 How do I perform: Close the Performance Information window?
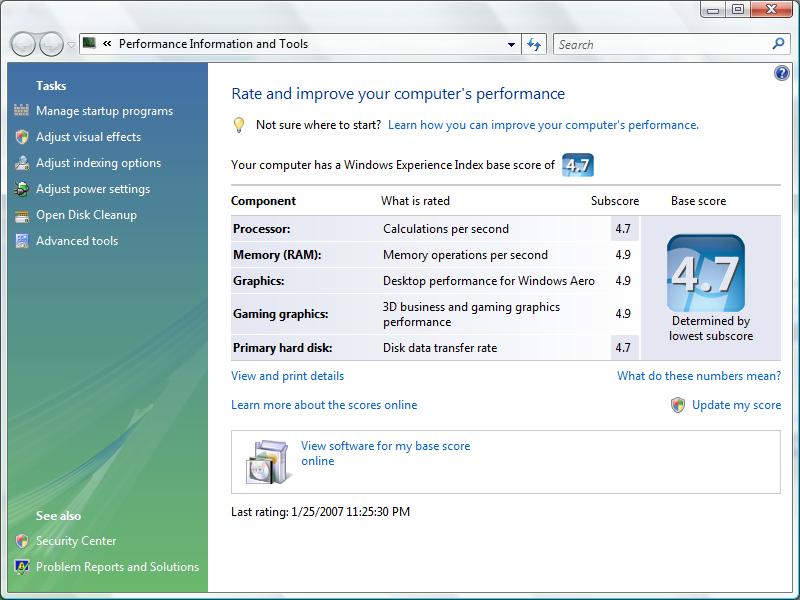[x=771, y=9]
